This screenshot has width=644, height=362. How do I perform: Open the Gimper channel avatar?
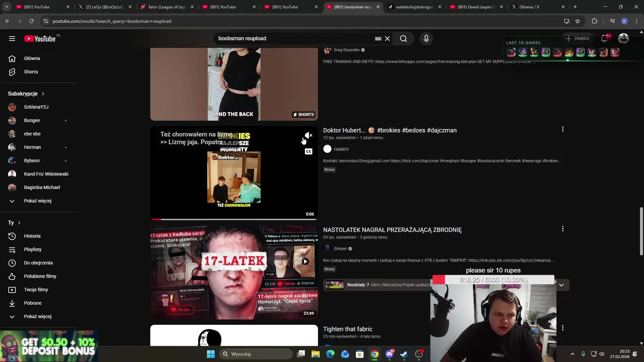[x=328, y=249]
